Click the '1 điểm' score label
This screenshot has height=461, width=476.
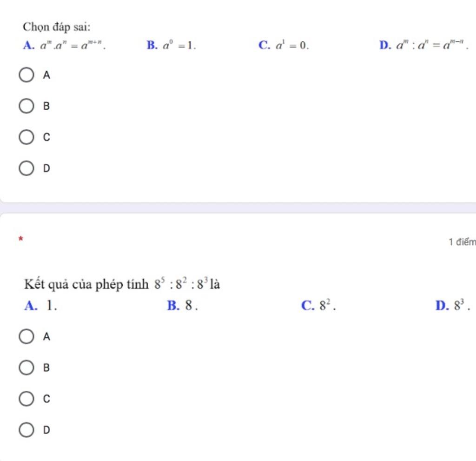tap(463, 242)
